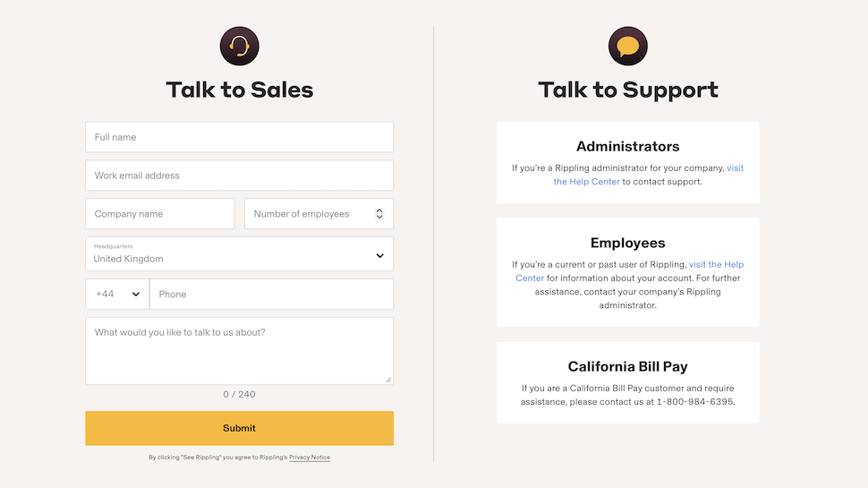Follow the Help Center link under Employees
The width and height of the screenshot is (868, 488).
(630, 271)
